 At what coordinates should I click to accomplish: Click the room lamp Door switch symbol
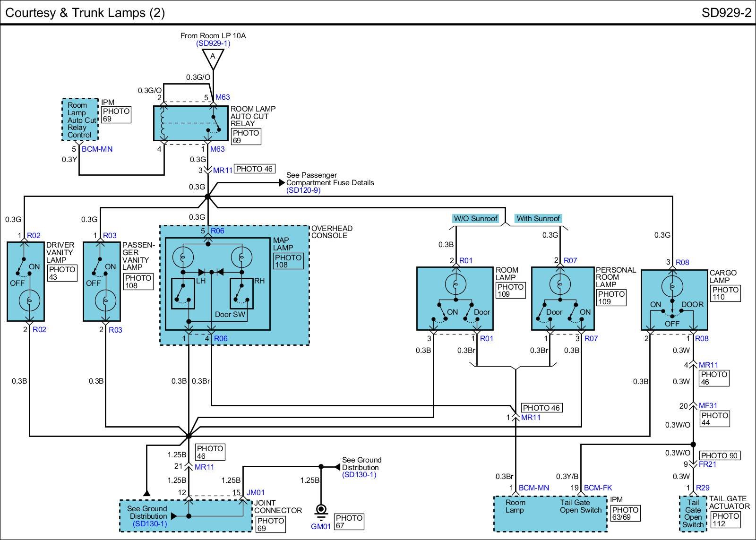[x=472, y=313]
